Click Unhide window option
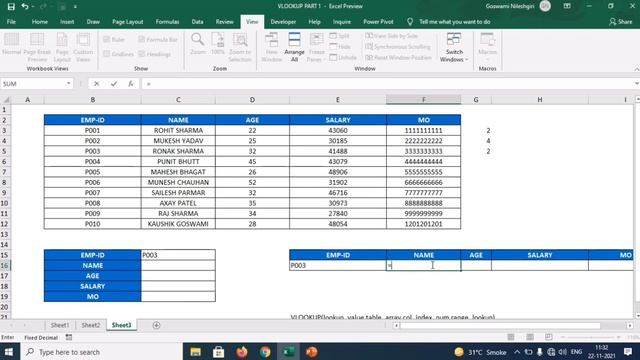The image size is (640, 360). pos(343,58)
